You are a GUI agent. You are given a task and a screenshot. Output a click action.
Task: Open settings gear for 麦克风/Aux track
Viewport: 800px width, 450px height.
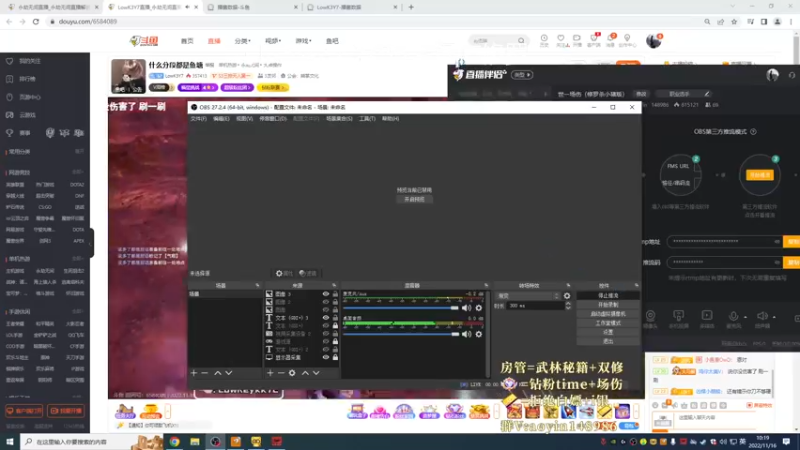coord(479,308)
